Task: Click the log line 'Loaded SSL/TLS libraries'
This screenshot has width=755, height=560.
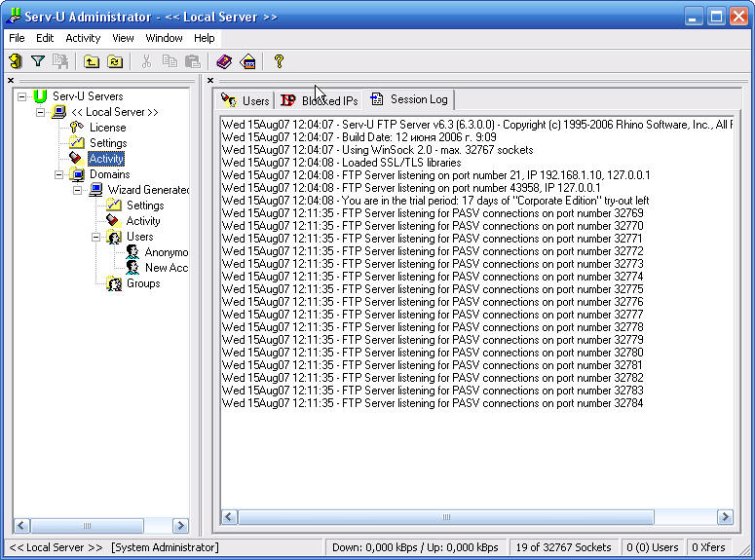Action: click(341, 163)
